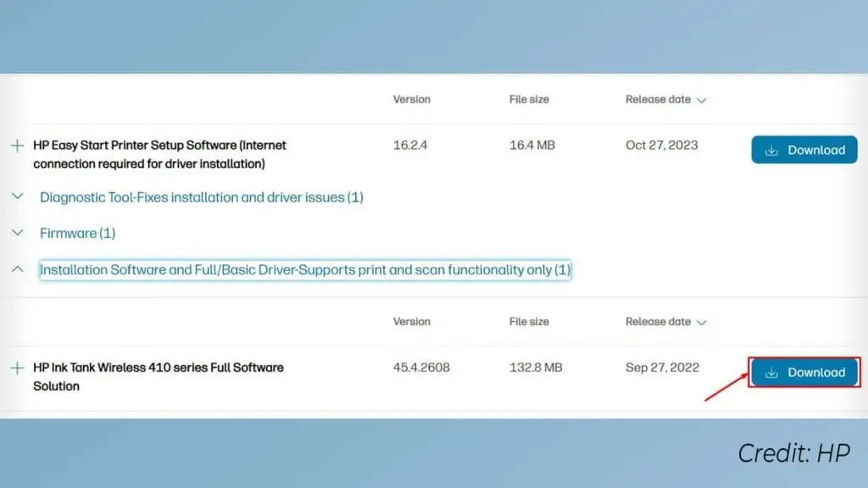Click the plus icon next to HP Ink Tank Wireless

point(17,368)
